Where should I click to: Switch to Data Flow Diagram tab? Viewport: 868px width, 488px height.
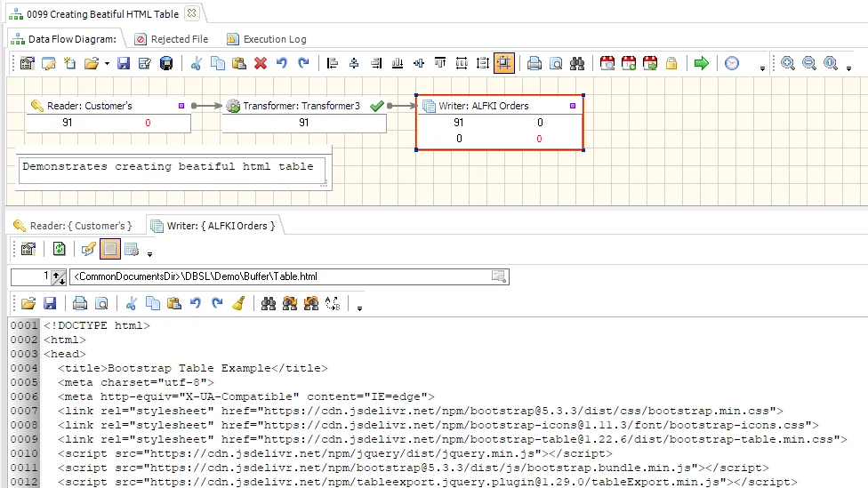(x=64, y=39)
